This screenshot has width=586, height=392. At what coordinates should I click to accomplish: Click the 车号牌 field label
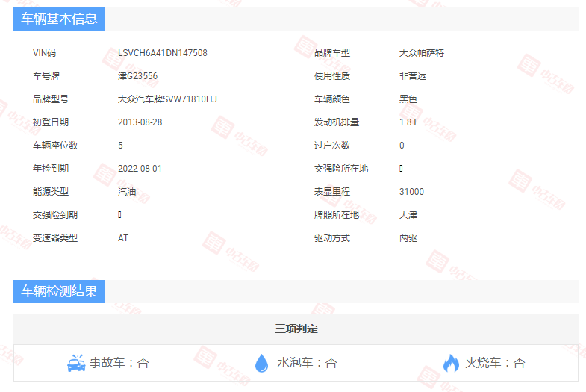click(46, 76)
